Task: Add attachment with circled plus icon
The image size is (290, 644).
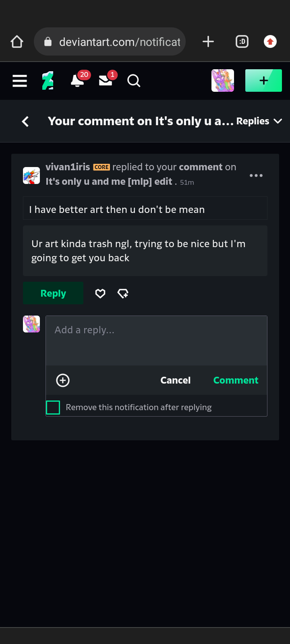Action: coord(63,380)
